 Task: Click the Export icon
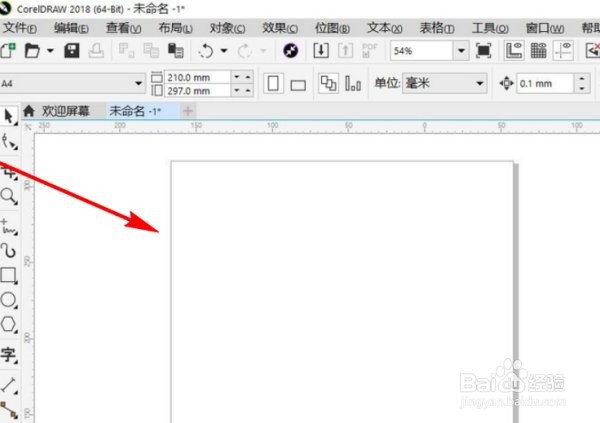coord(345,50)
